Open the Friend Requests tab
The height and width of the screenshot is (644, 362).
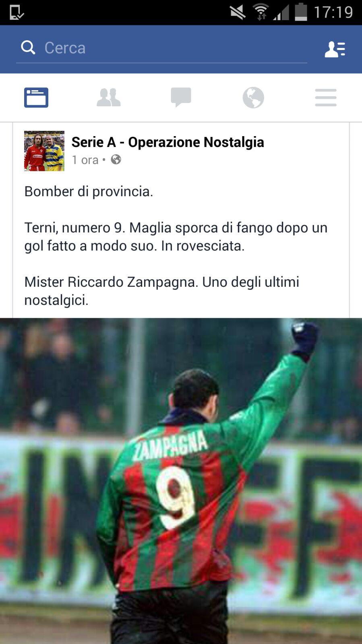(109, 97)
